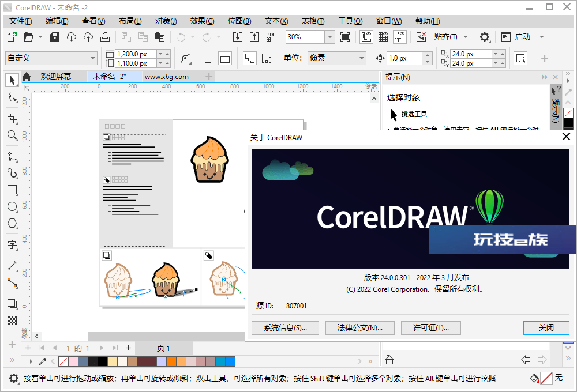
Task: Toggle All pages layout button
Action: (x=250, y=58)
